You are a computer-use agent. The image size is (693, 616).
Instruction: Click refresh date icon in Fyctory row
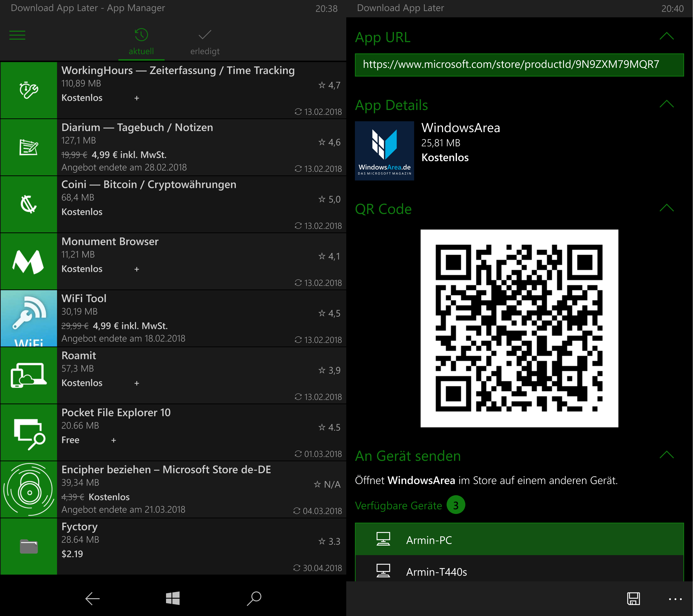(297, 568)
